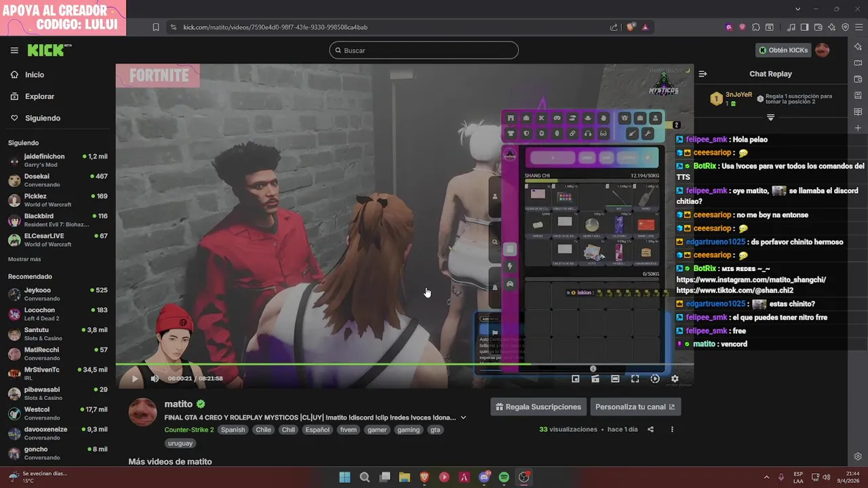The width and height of the screenshot is (868, 488).
Task: Go to Kick home via logo
Action: click(49, 50)
